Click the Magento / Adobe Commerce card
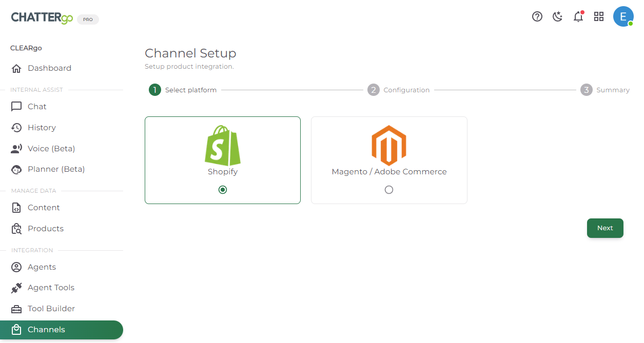644x343 pixels. pos(389,160)
